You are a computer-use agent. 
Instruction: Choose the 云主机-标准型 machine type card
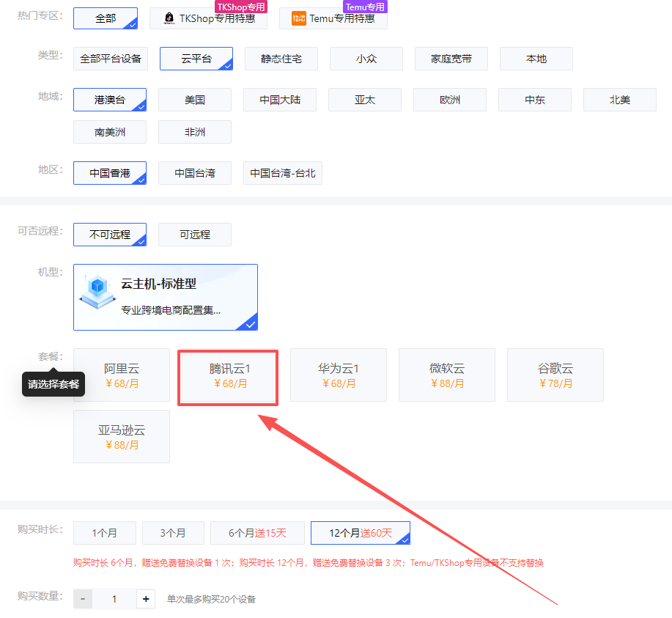point(165,297)
